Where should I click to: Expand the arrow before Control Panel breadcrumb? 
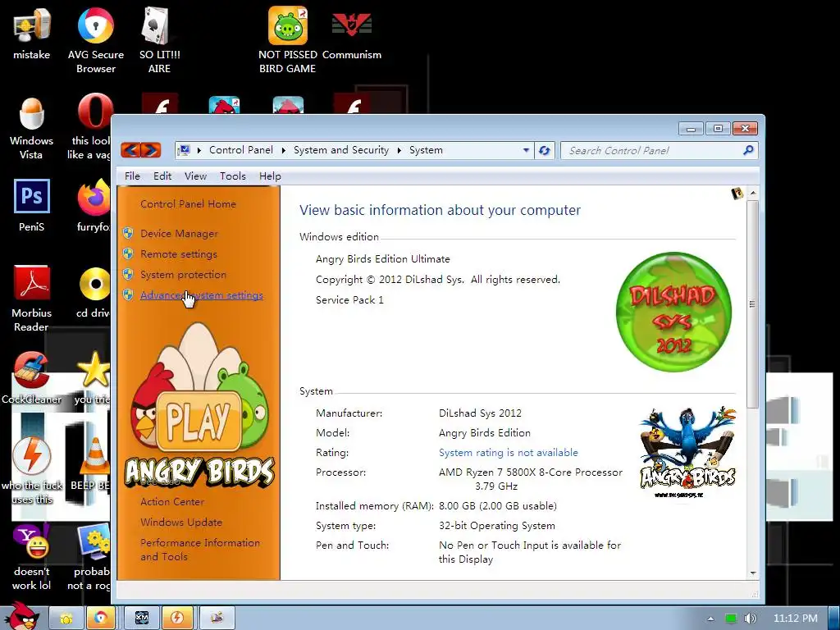click(199, 151)
